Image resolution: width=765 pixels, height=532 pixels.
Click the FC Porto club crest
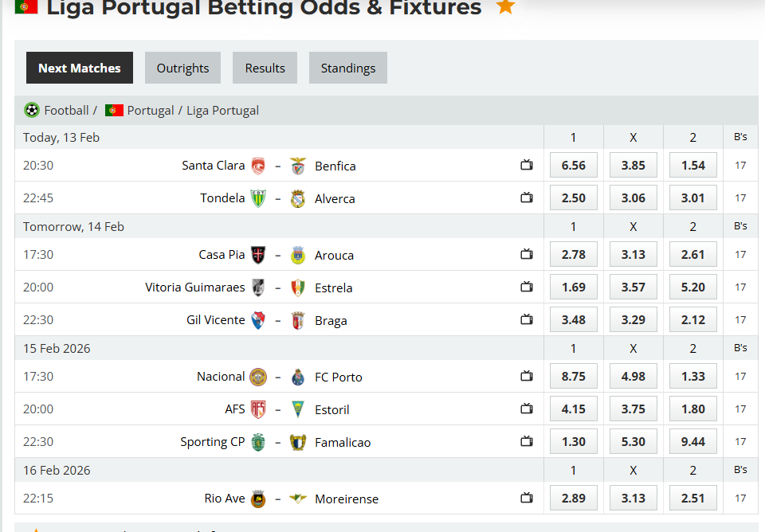pos(297,377)
